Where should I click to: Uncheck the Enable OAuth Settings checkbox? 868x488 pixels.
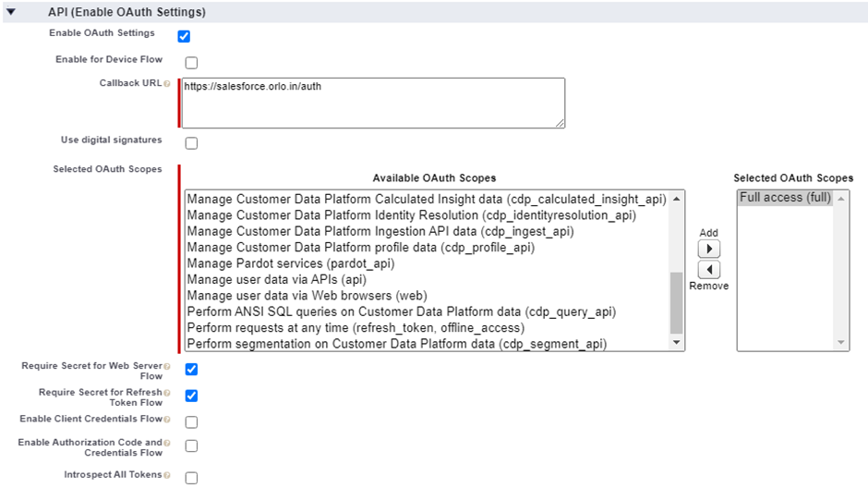184,36
